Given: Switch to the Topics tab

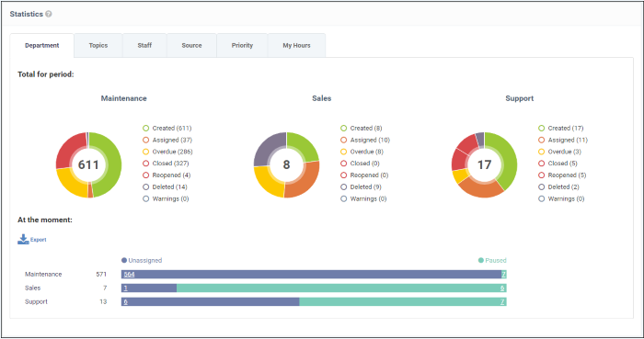Looking at the screenshot, I should coord(98,46).
